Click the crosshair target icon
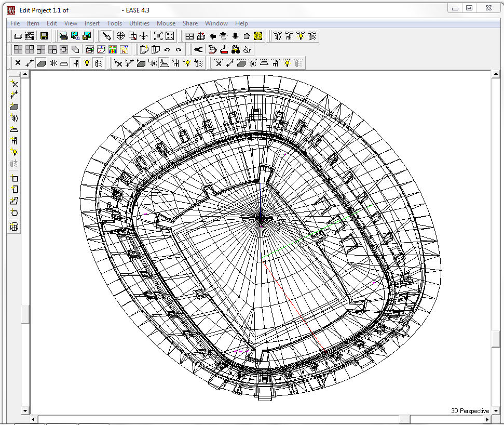 pyautogui.click(x=120, y=36)
